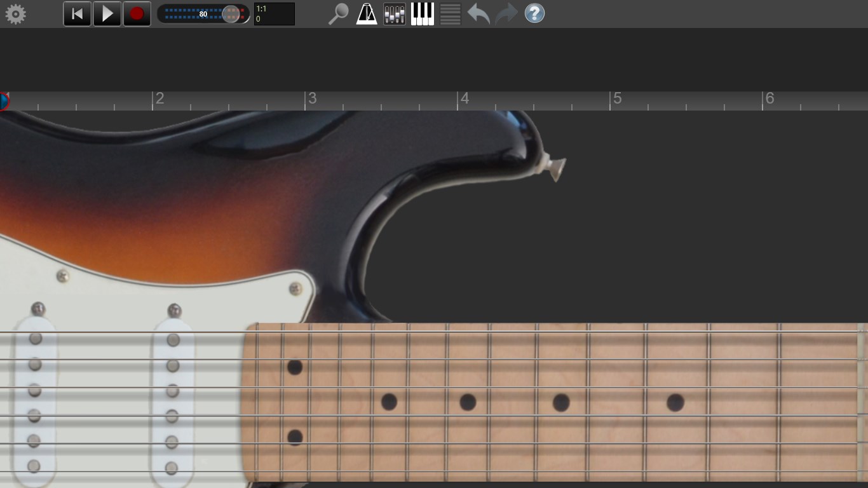Rewind to the beginning of the song
This screenshot has height=488, width=868.
[x=77, y=13]
